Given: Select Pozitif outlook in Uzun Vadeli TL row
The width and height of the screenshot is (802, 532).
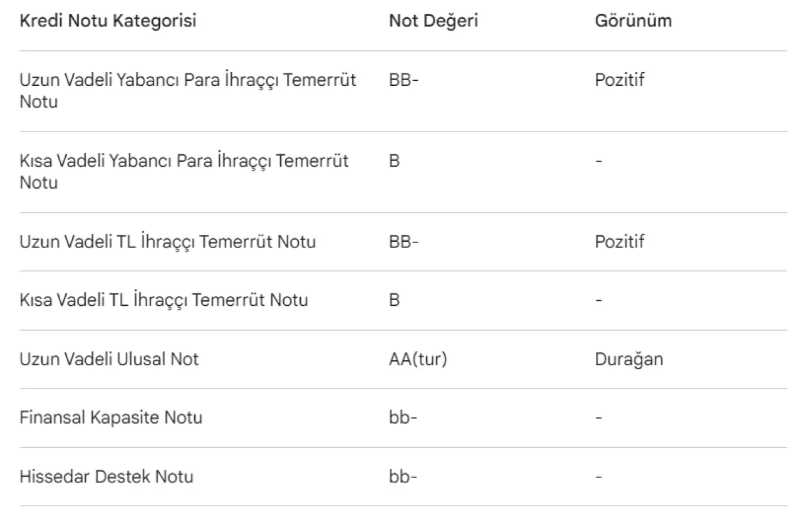Looking at the screenshot, I should [x=619, y=241].
